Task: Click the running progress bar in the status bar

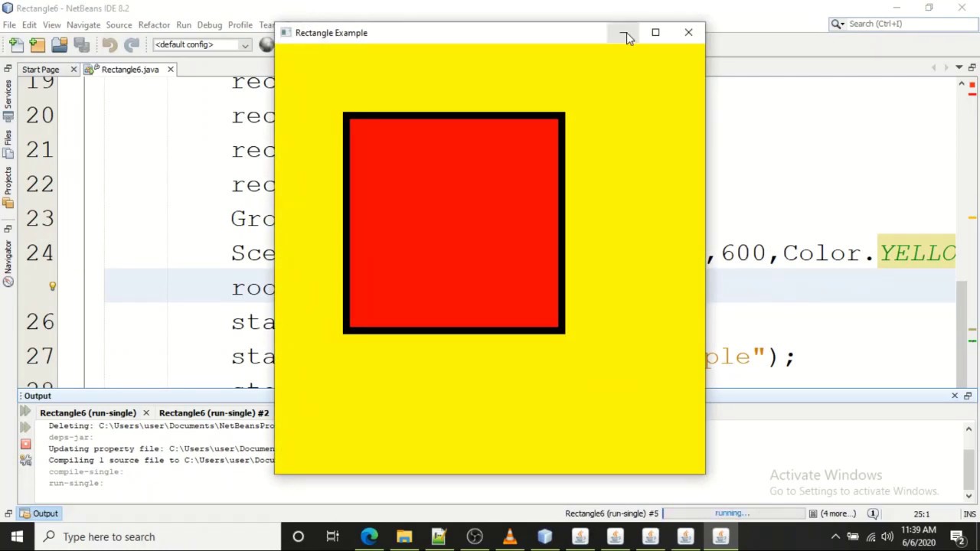Action: [x=733, y=514]
